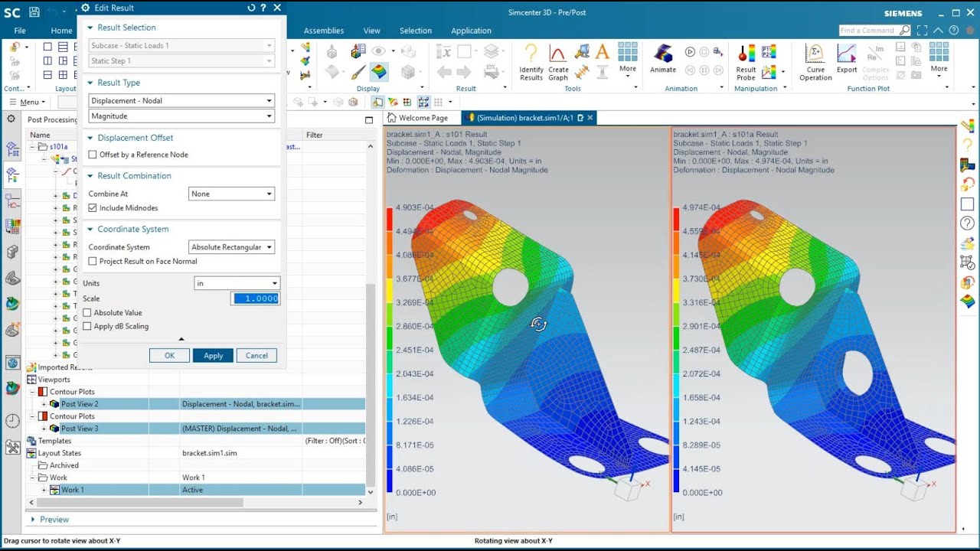Open Result Probe tool
The image size is (980, 551).
click(746, 62)
